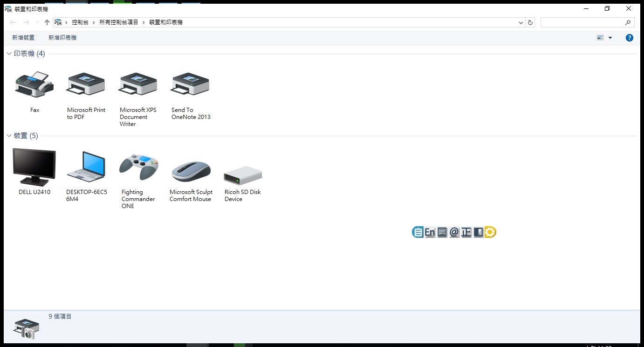Toggle the En language button in IME bar
644x347 pixels.
coord(430,232)
